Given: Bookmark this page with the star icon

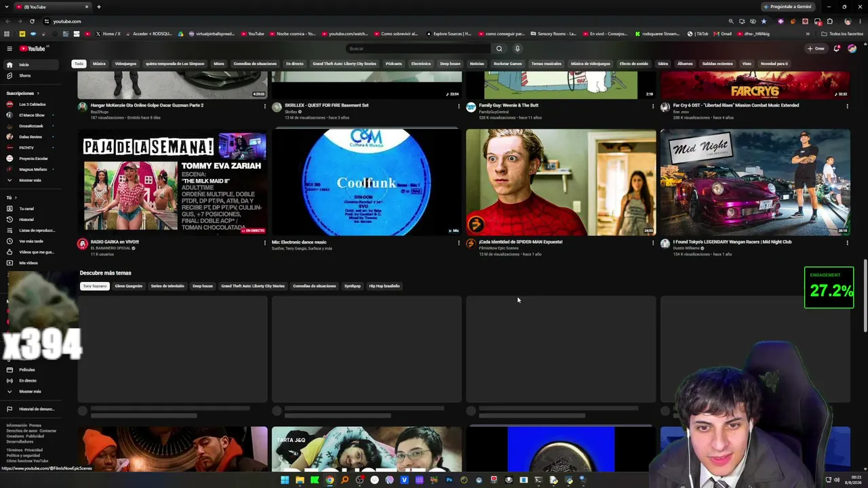Looking at the screenshot, I should [764, 21].
